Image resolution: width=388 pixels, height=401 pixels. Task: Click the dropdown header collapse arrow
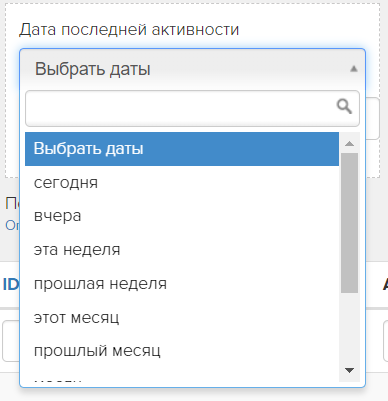[354, 69]
